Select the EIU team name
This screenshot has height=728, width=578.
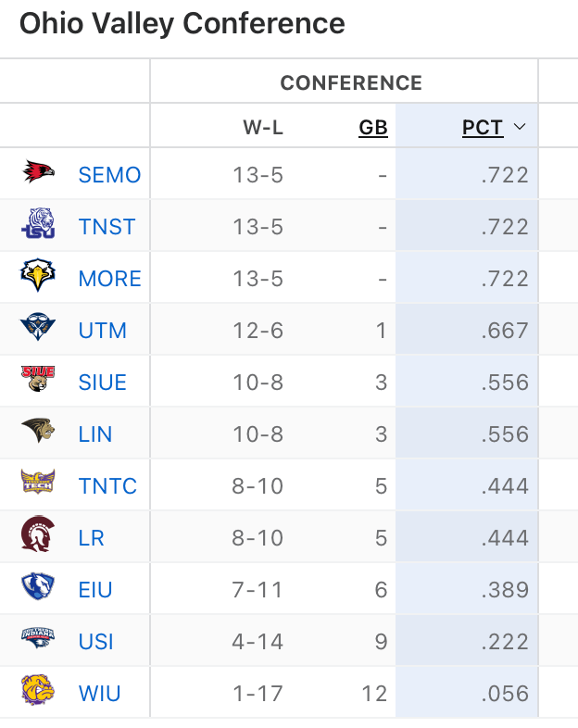click(x=96, y=590)
